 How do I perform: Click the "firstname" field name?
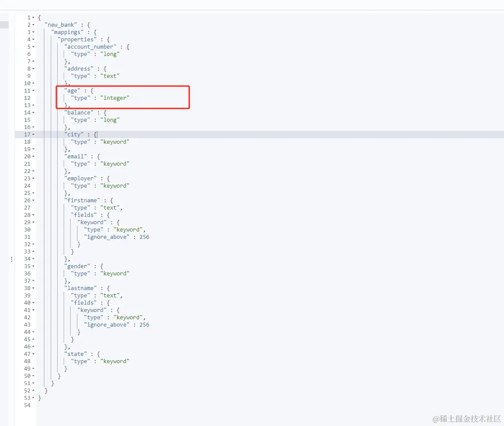[x=82, y=200]
